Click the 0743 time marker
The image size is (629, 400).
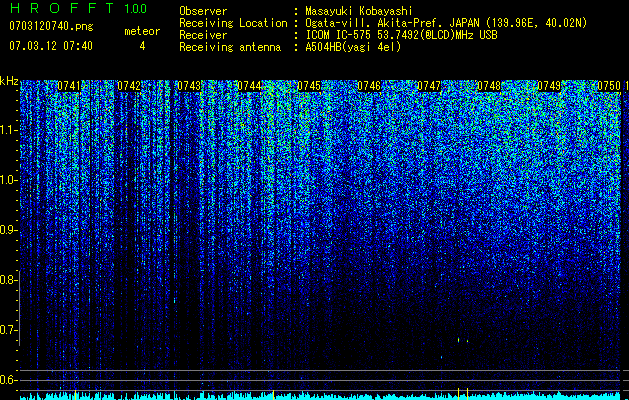tap(189, 86)
